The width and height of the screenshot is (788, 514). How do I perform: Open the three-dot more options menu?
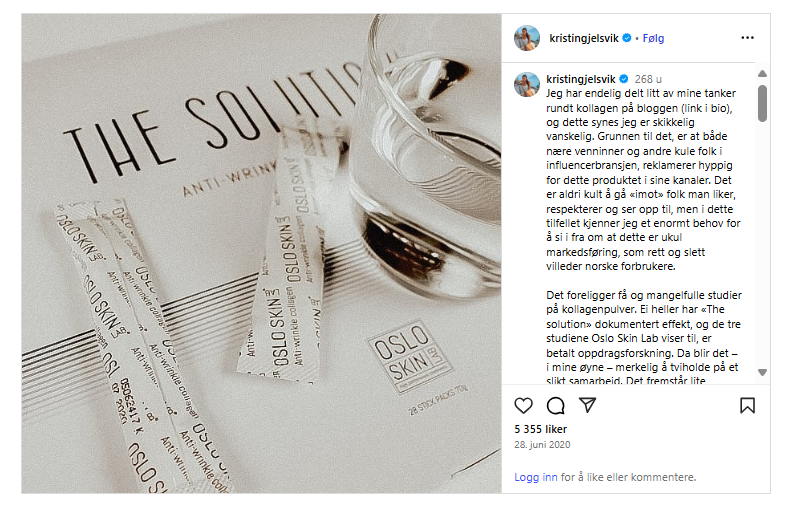coord(747,38)
